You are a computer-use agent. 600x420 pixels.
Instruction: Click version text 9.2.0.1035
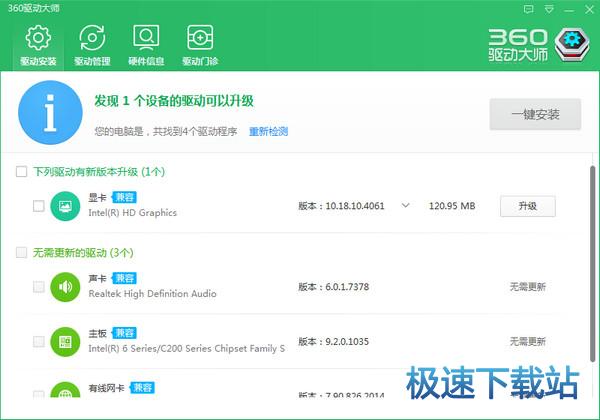[x=347, y=342]
